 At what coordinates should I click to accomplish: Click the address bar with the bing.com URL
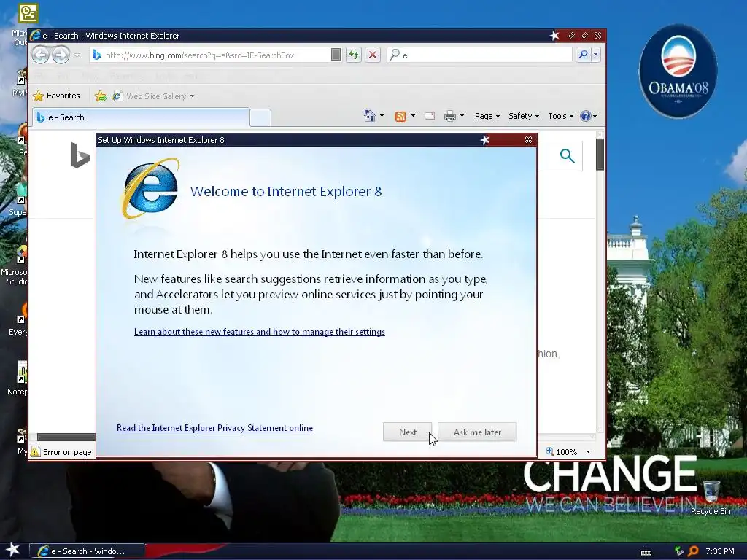point(210,55)
